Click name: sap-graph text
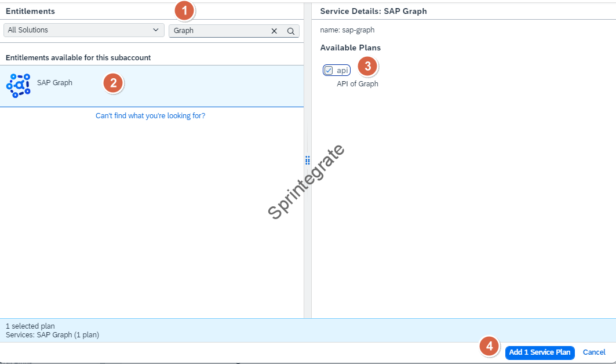The width and height of the screenshot is (616, 364). point(347,30)
